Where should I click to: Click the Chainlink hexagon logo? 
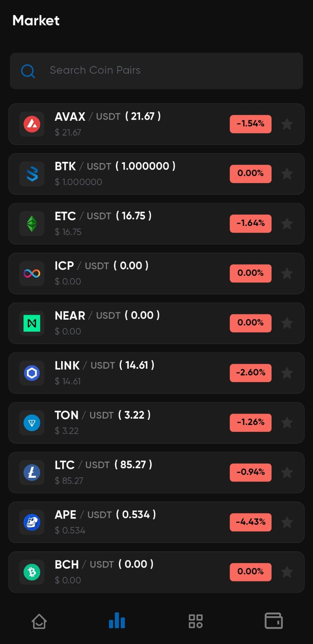pos(32,373)
